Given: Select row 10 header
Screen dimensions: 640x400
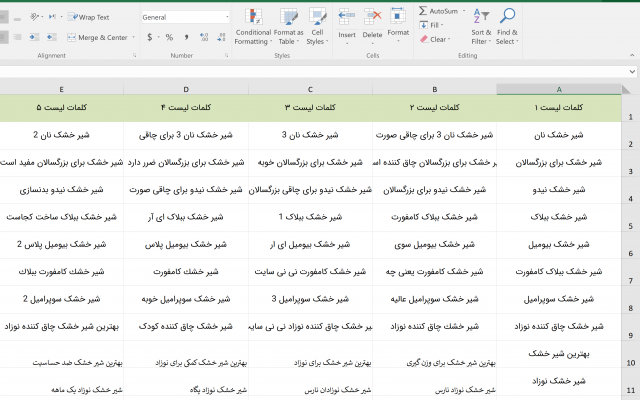Looking at the screenshot, I should [631, 354].
